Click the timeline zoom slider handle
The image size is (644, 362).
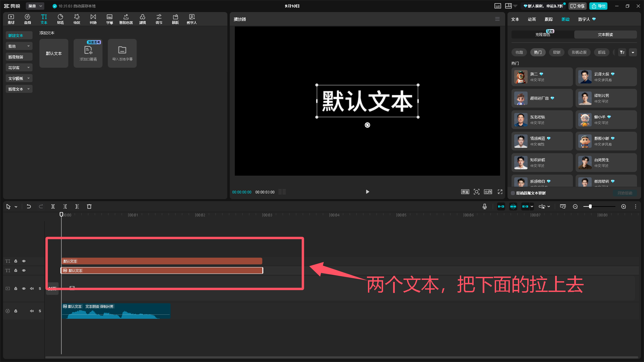590,206
